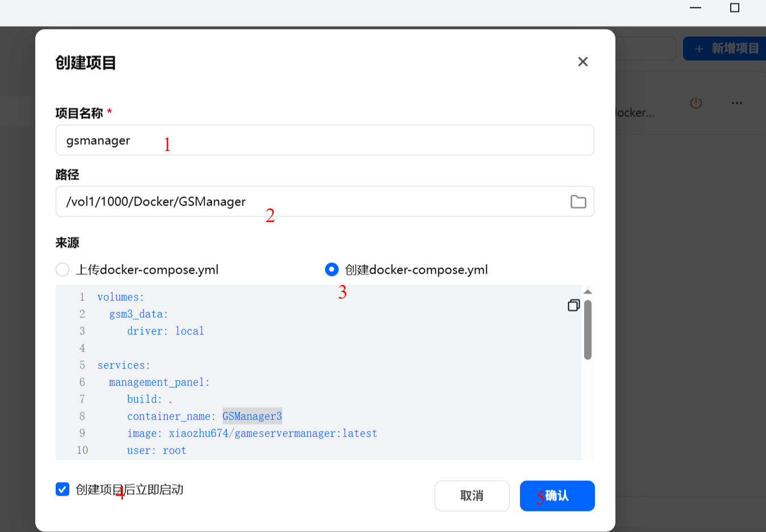This screenshot has height=532, width=766.
Task: Select the 创建docker-compose.yml radio option
Action: (x=331, y=270)
